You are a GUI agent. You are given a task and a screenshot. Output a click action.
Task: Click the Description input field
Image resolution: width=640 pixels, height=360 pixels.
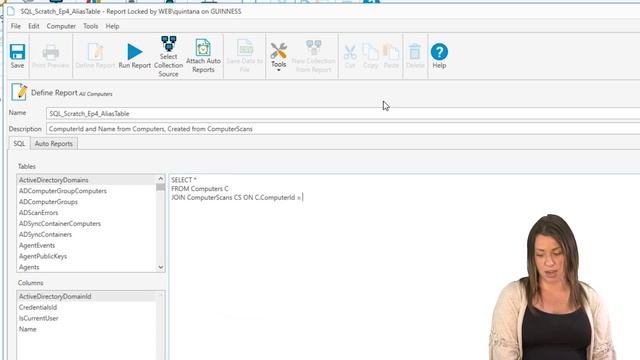343,129
